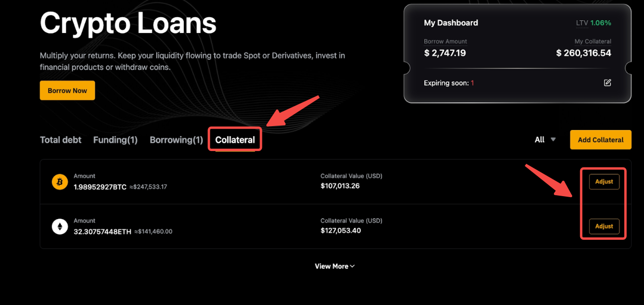The width and height of the screenshot is (644, 305).
Task: Expand the View More section
Action: point(335,266)
